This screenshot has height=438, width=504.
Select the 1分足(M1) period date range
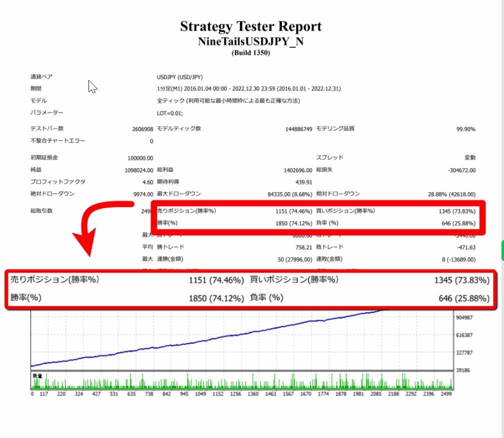(249, 88)
